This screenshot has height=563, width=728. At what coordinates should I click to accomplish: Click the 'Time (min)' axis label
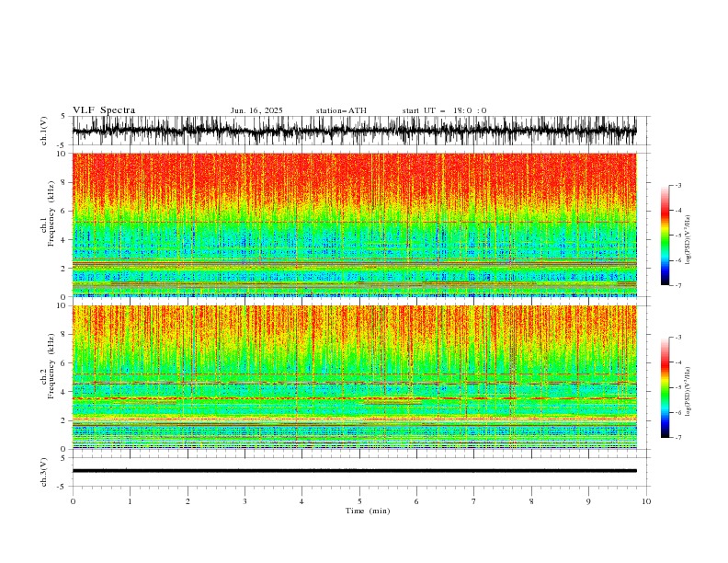[368, 511]
